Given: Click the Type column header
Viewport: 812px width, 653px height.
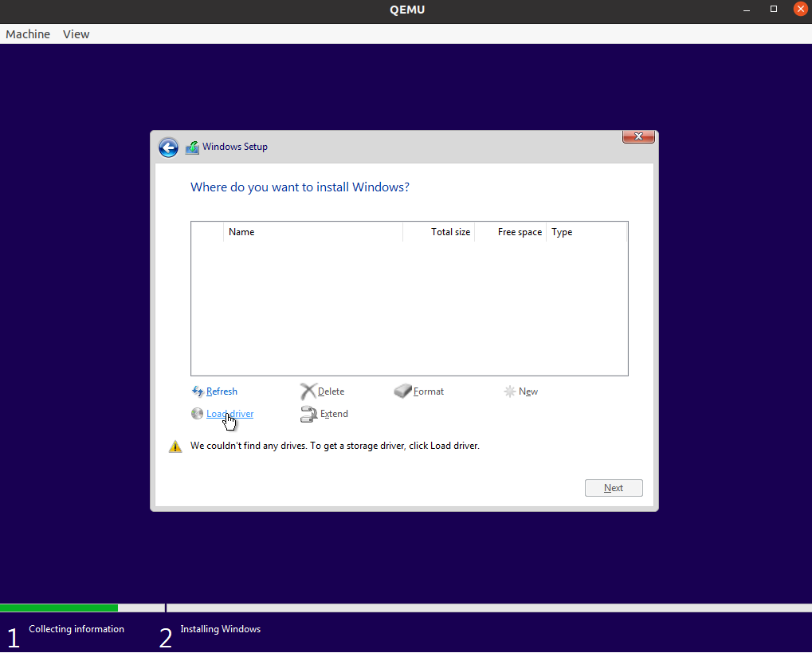Looking at the screenshot, I should (586, 232).
